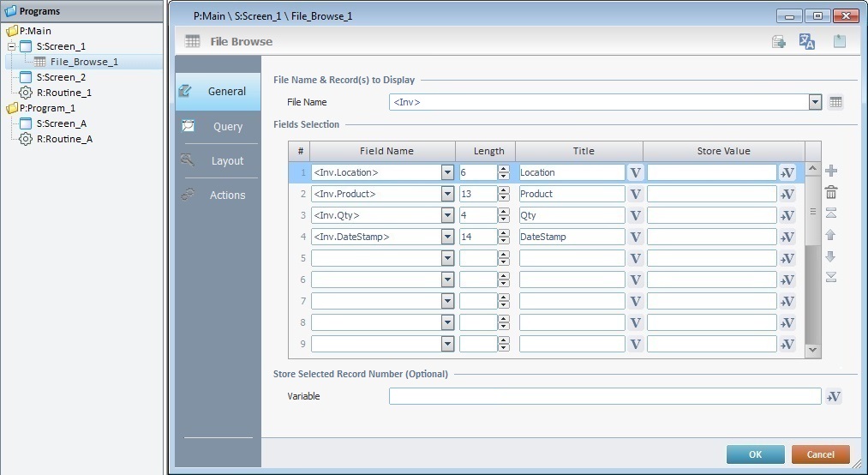Click the Qty title input field
The width and height of the screenshot is (868, 475).
(572, 215)
